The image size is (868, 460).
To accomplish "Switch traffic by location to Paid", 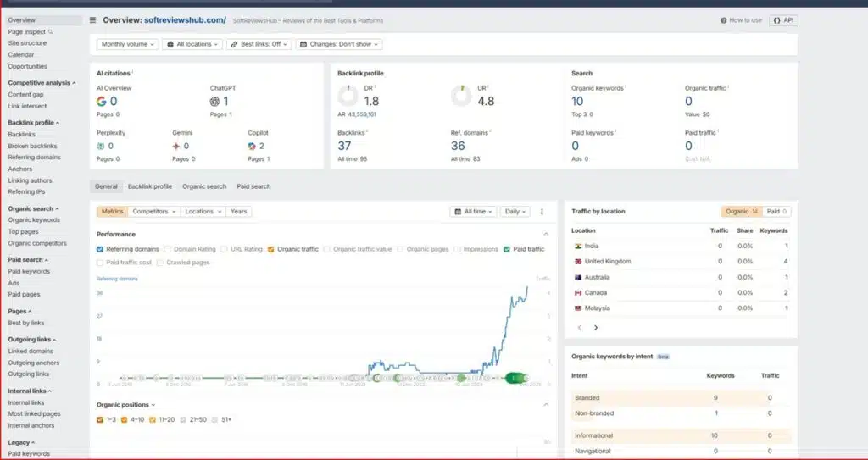I will 776,212.
